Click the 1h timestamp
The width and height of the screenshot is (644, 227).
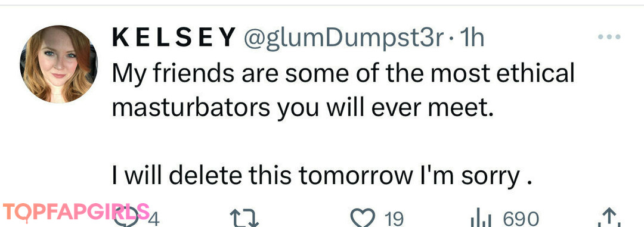472,38
